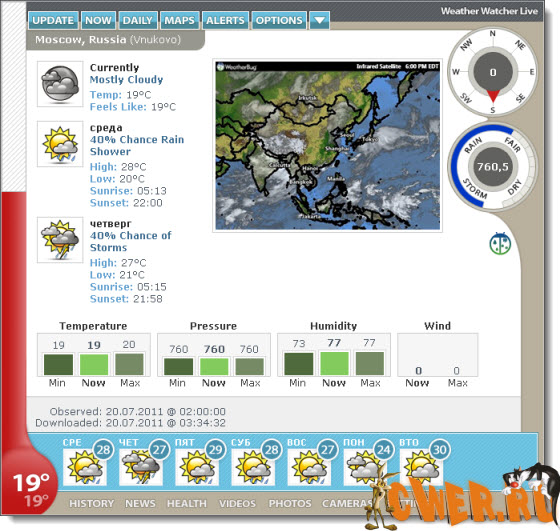
Task: Click the wind compass gauge
Action: (x=492, y=71)
